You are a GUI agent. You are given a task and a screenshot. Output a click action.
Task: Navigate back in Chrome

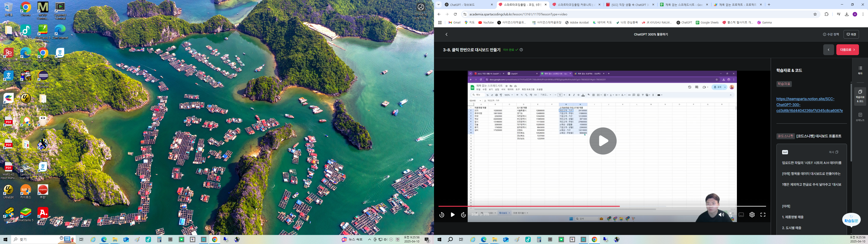click(439, 14)
